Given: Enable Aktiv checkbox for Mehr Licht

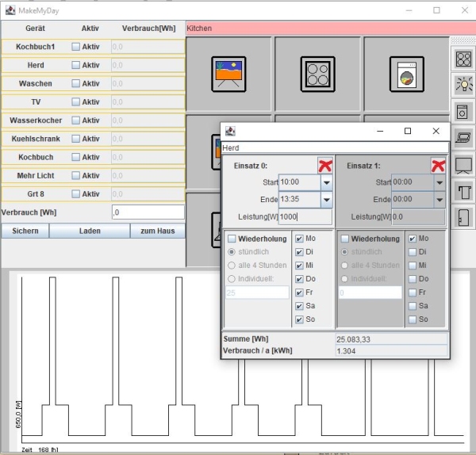Looking at the screenshot, I should 75,176.
